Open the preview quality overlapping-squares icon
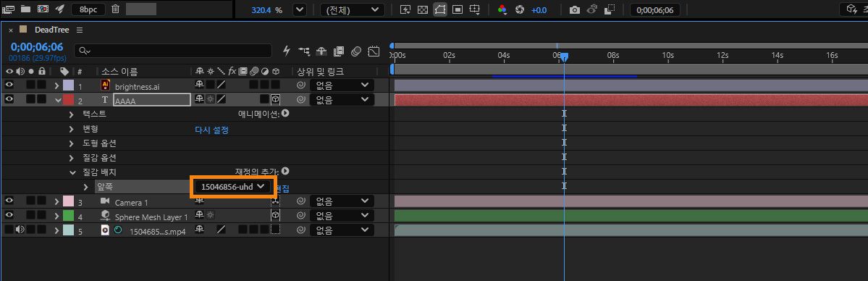 [x=610, y=10]
